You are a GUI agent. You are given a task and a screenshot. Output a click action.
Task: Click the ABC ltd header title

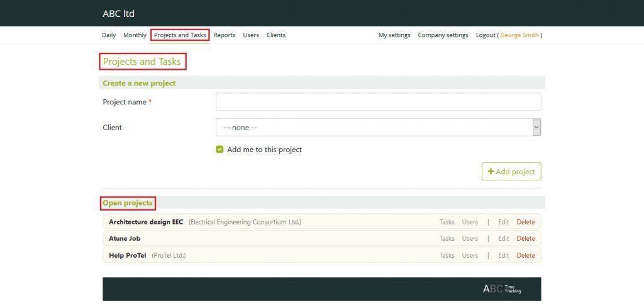[119, 14]
